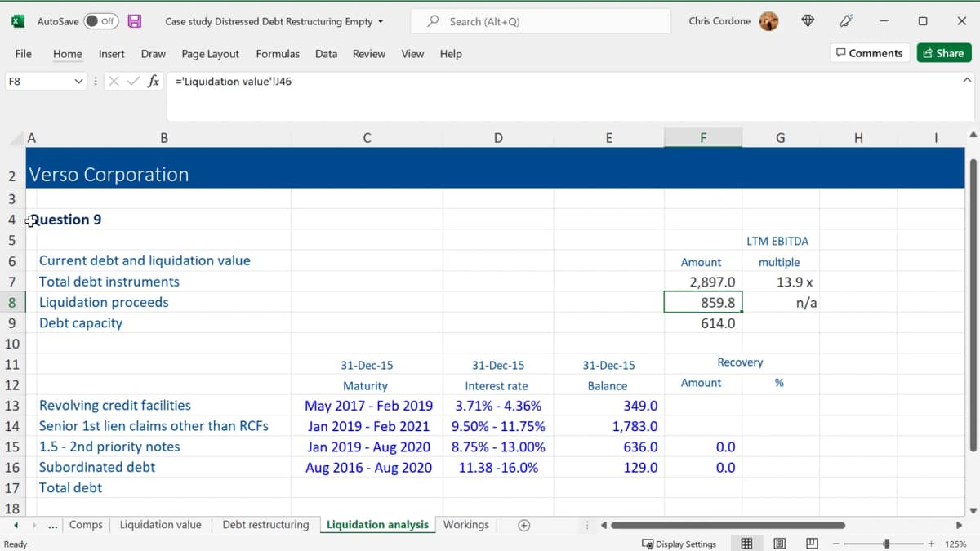Switch to Page Break Preview icon
Viewport: 980px width, 551px height.
pos(812,544)
